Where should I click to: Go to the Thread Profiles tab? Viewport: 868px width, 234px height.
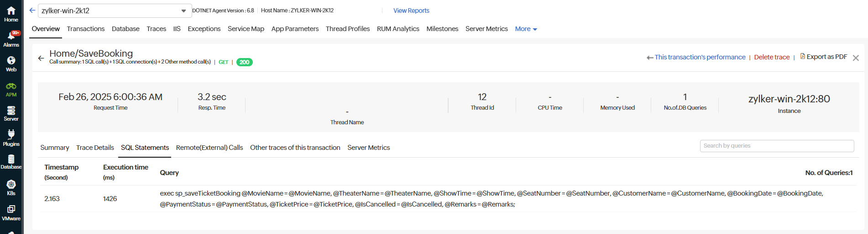coord(348,29)
